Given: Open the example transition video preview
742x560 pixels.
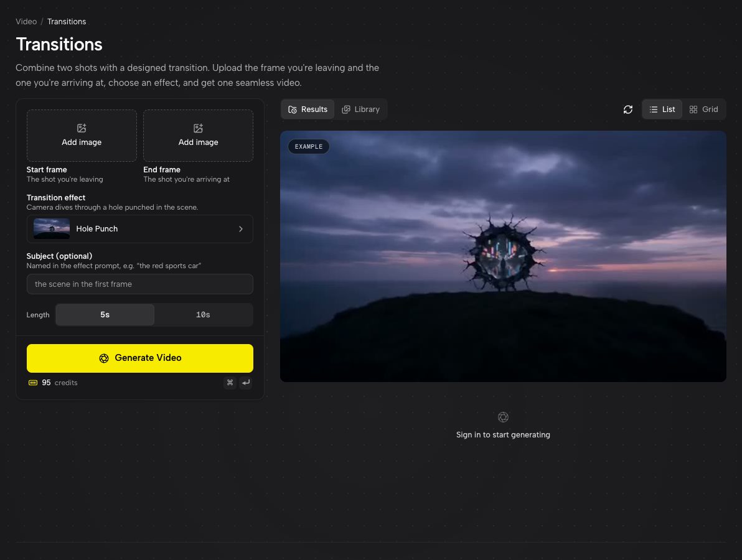Looking at the screenshot, I should (x=503, y=256).
